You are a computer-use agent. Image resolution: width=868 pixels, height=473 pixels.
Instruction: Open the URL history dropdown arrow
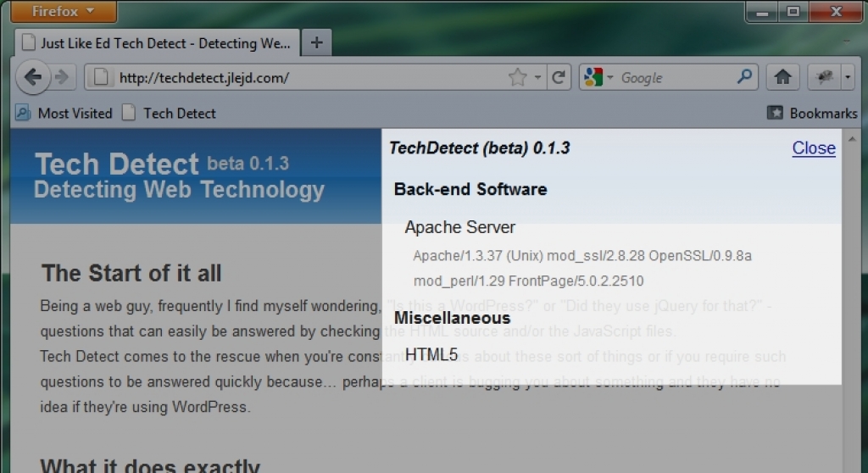(x=537, y=77)
